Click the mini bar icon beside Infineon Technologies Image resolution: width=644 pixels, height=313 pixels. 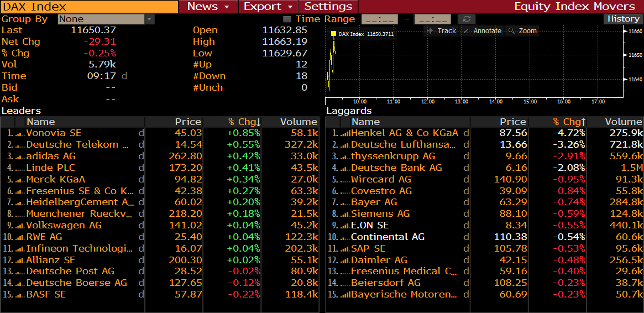tap(20, 248)
